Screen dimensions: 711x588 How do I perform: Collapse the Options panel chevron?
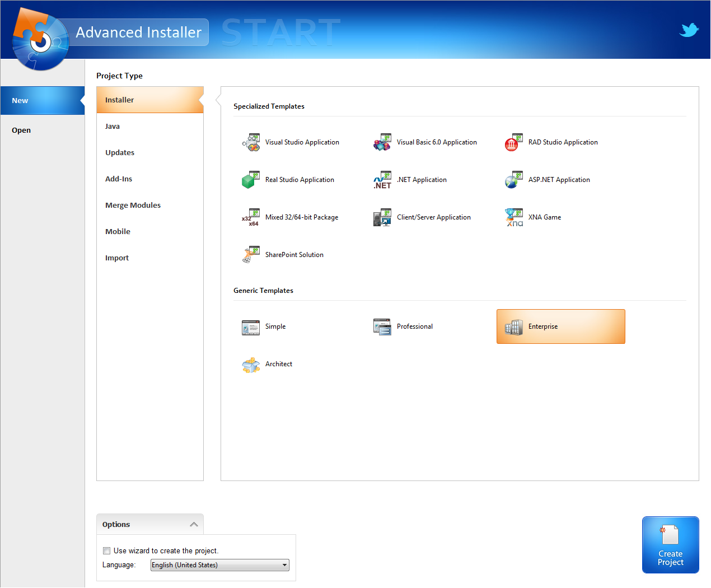click(x=194, y=525)
